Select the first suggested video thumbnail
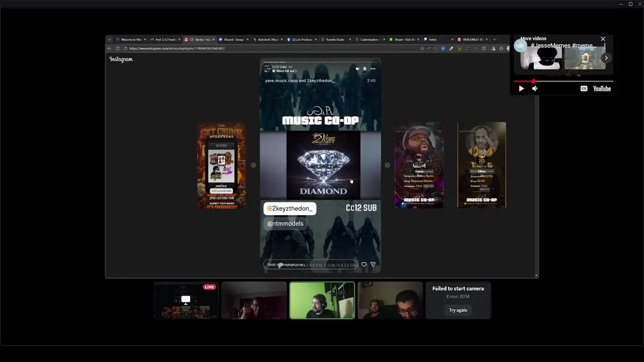 pos(541,59)
